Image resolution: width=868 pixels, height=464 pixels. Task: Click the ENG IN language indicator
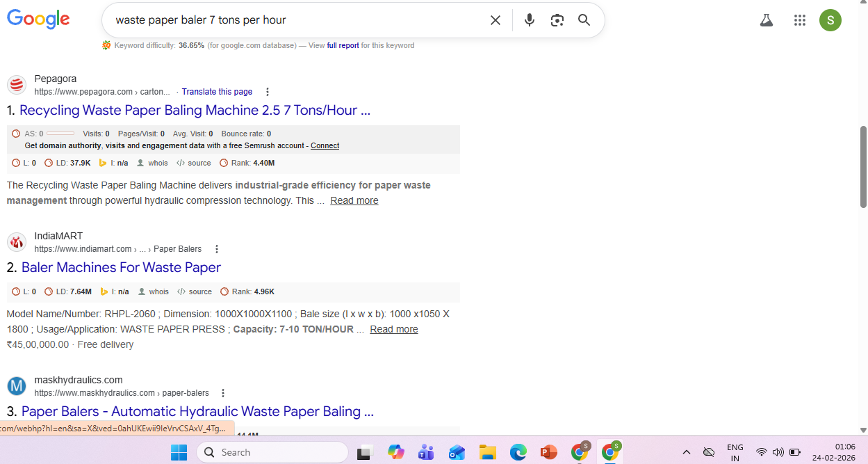coord(735,452)
